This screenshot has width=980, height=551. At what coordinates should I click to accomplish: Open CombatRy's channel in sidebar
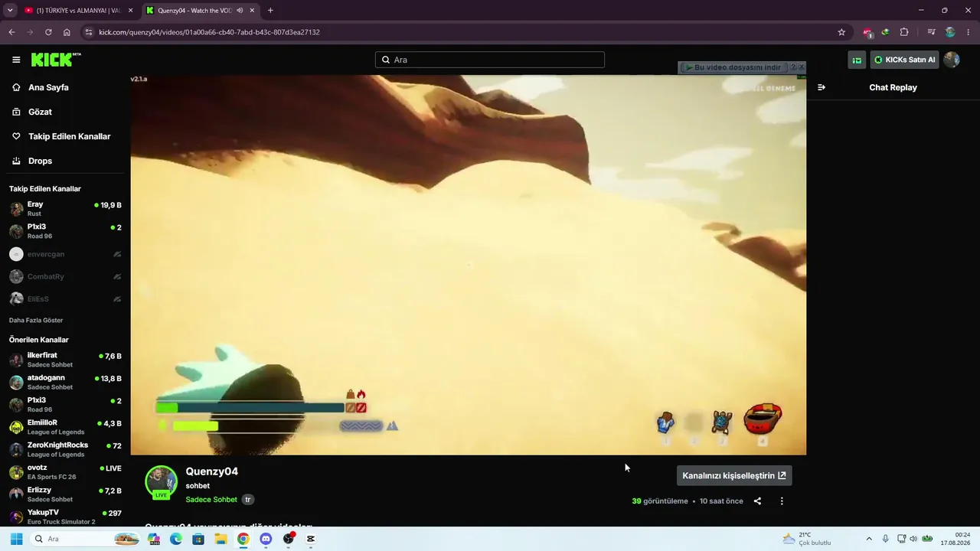[x=65, y=276]
